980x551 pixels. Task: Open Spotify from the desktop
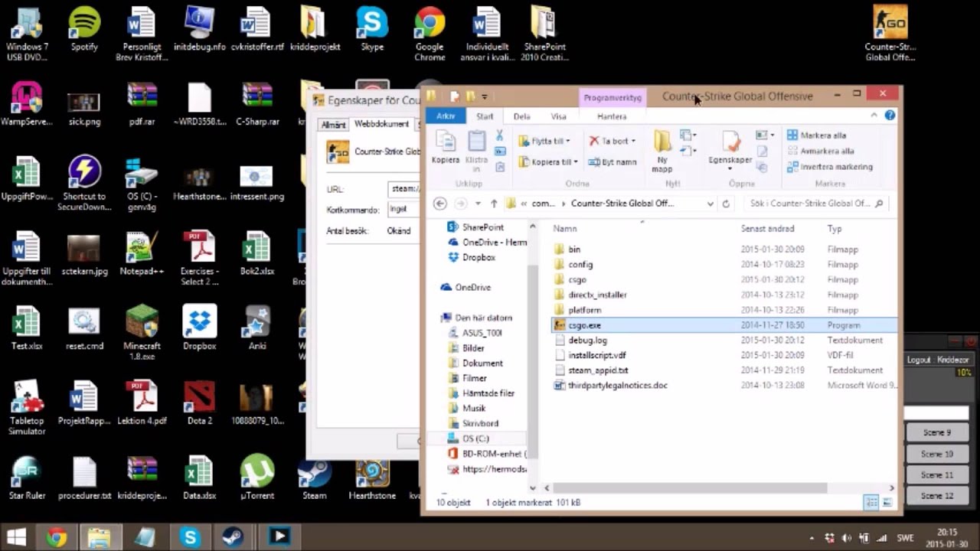(x=84, y=29)
